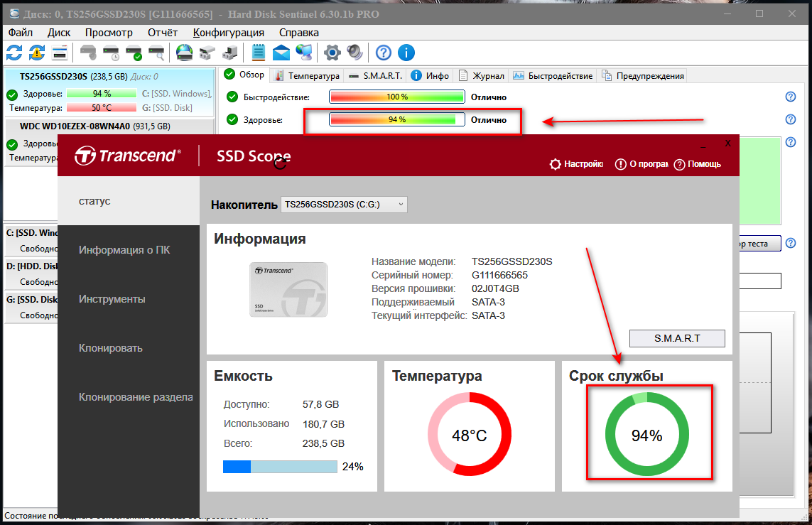
Task: Click the grayed disk toolbar icon
Action: click(88, 53)
